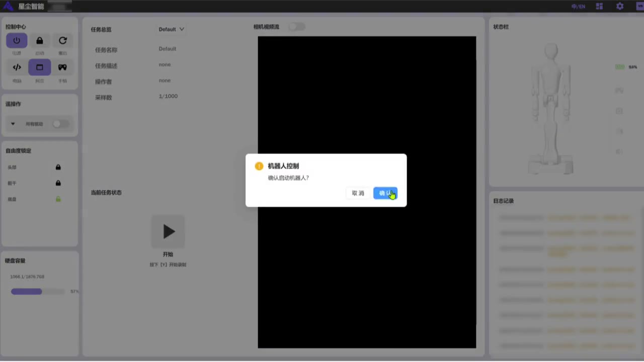The width and height of the screenshot is (644, 362).
Task: Toggle the torso (second row) freedom lock
Action: [58, 184]
